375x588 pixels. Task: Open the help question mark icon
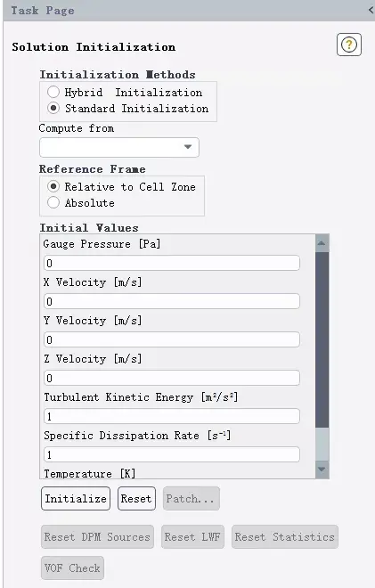click(x=349, y=45)
